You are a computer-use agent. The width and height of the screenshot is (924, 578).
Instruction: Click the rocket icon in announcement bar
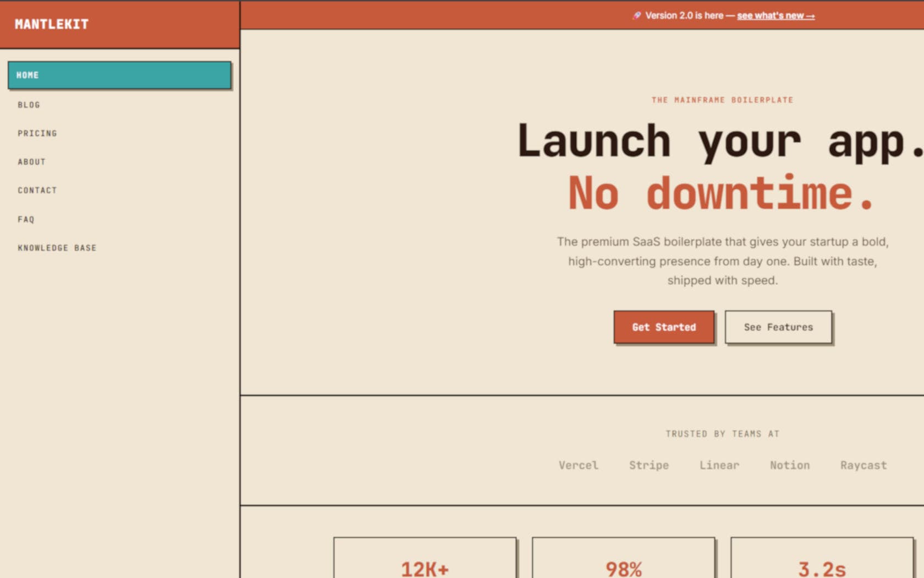click(636, 15)
